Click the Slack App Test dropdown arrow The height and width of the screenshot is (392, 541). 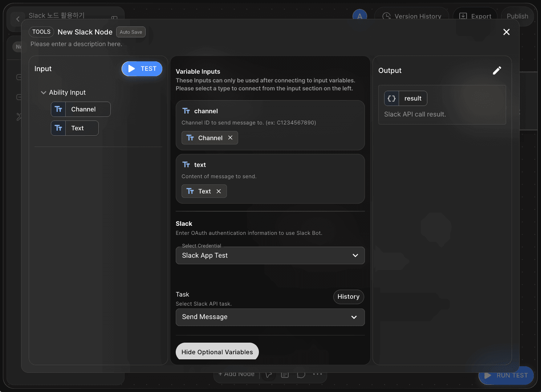coord(355,256)
